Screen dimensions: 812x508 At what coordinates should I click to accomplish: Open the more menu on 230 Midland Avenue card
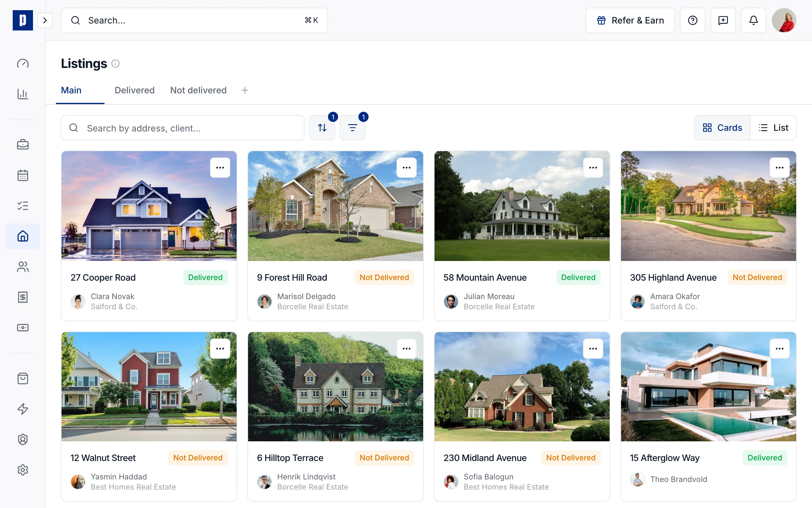tap(593, 348)
